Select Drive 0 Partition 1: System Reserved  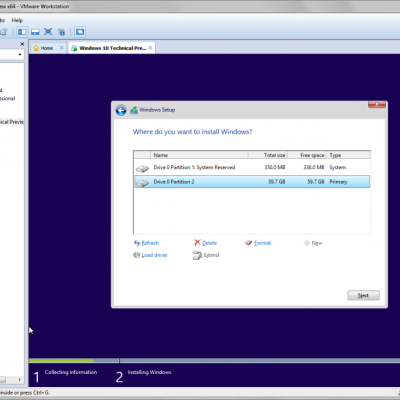coord(252,168)
